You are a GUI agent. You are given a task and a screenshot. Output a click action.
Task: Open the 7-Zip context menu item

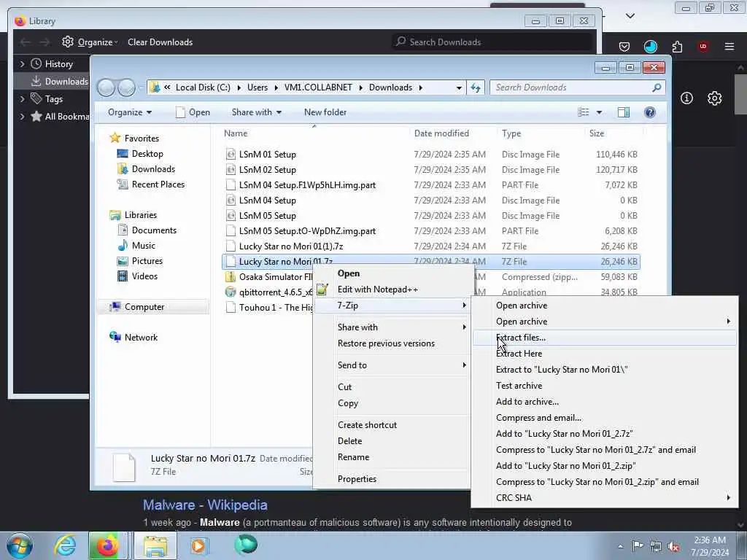[x=392, y=306]
